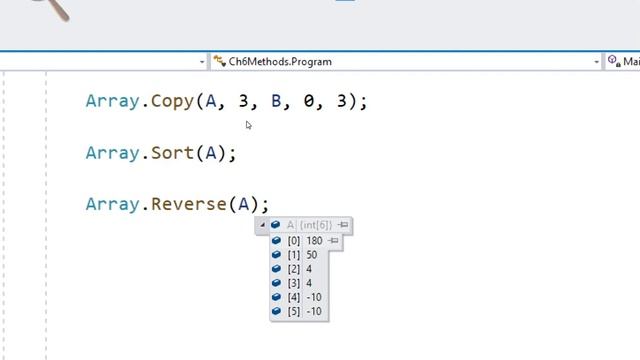This screenshot has height=360, width=640.
Task: Click the Array keyword on the Copy line
Action: click(x=113, y=101)
